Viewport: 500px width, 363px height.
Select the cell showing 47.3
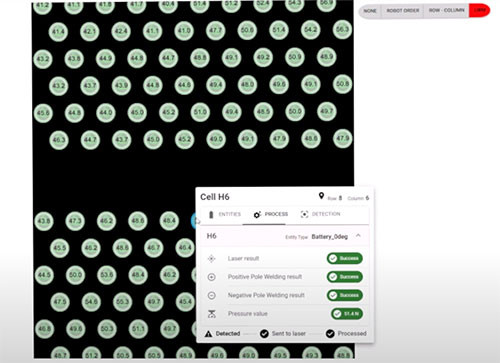click(x=75, y=221)
